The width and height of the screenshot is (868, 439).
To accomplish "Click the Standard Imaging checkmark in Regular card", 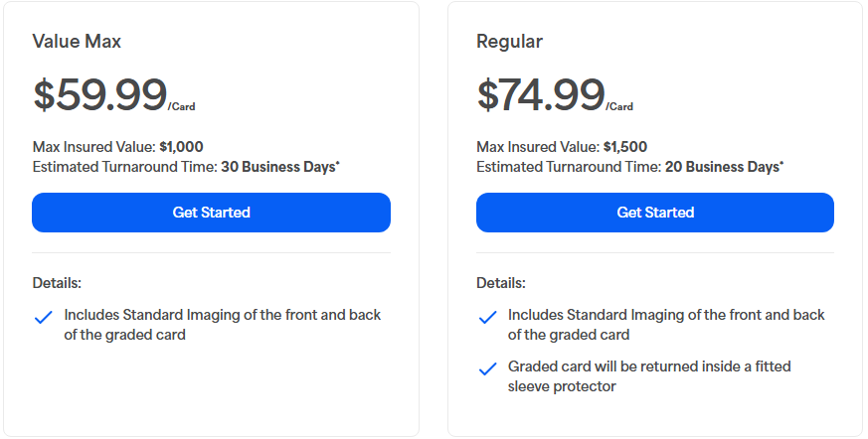I will (x=487, y=318).
